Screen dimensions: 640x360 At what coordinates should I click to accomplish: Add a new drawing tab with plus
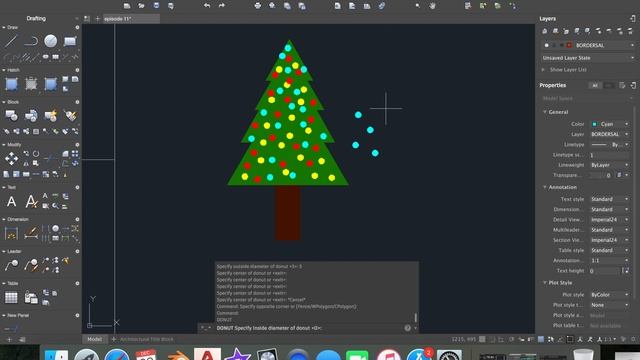(x=97, y=19)
